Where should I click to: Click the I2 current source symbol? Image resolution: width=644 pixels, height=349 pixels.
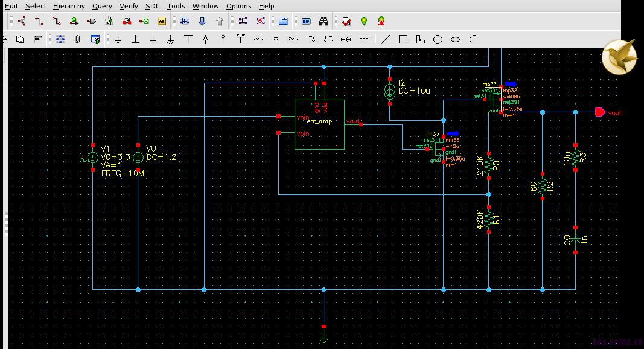[x=390, y=91]
